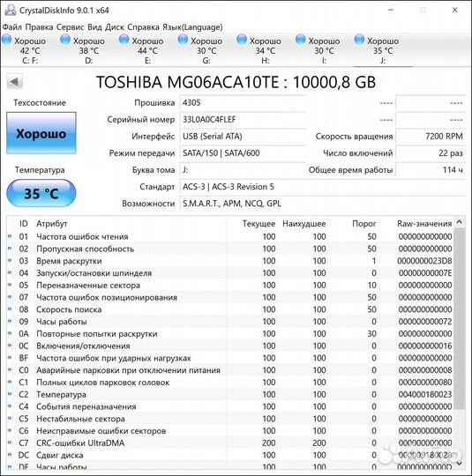This screenshot has width=472, height=476.
Task: Select attribute row DC Сдвиг диска
Action: coord(230,455)
